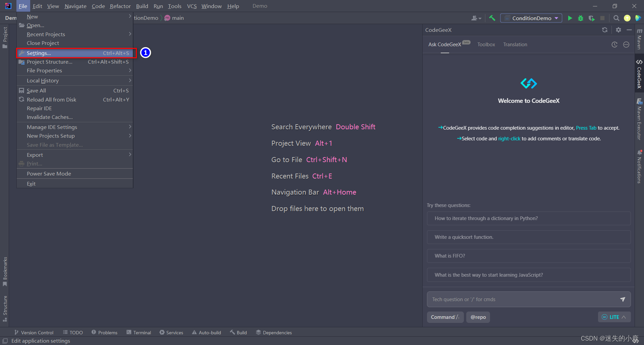Viewport: 644px width, 345px height.
Task: Click the Debug bug icon
Action: point(581,18)
